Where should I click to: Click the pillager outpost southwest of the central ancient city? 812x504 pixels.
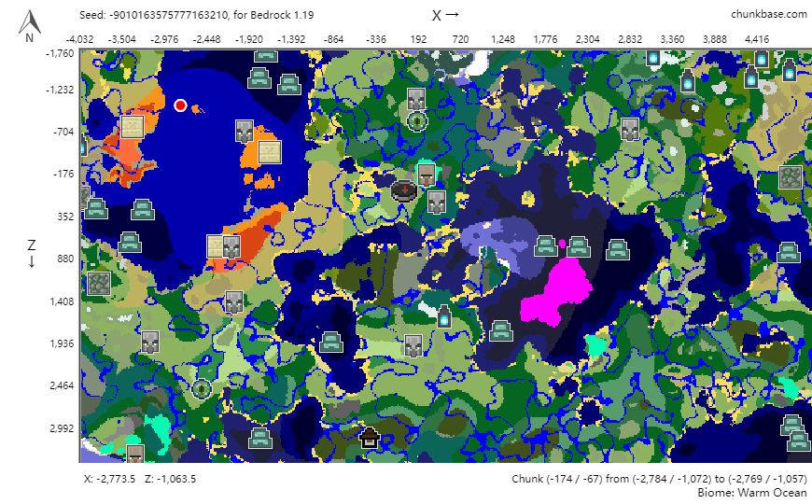click(x=413, y=346)
